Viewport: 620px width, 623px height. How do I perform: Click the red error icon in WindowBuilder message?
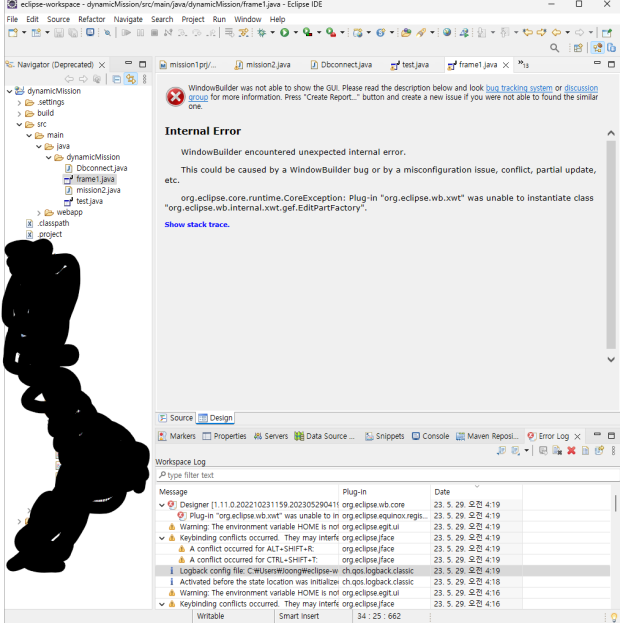[175, 97]
